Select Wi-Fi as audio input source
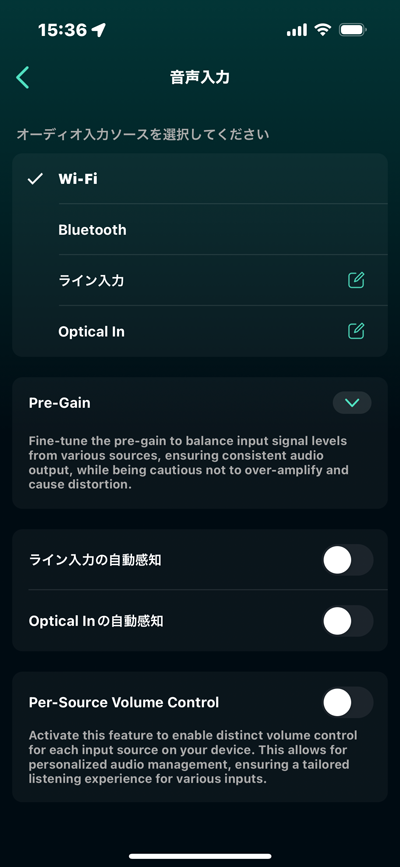This screenshot has width=400, height=867. pos(200,179)
